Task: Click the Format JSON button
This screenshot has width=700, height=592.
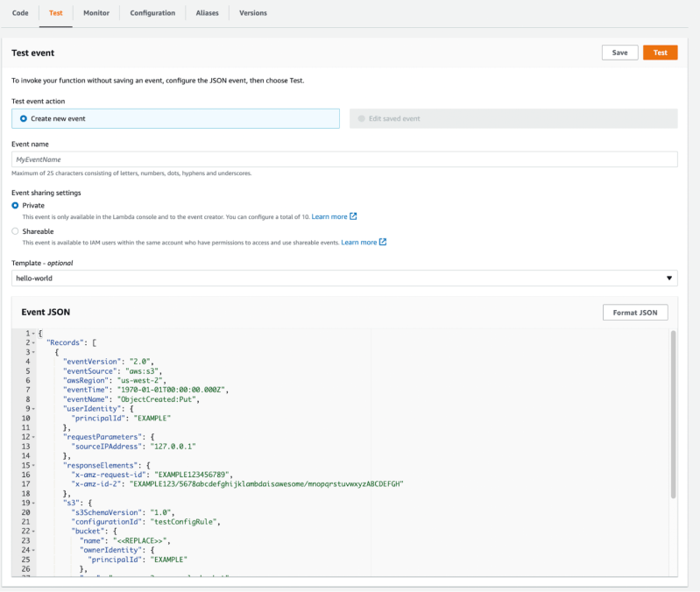Action: 635,313
